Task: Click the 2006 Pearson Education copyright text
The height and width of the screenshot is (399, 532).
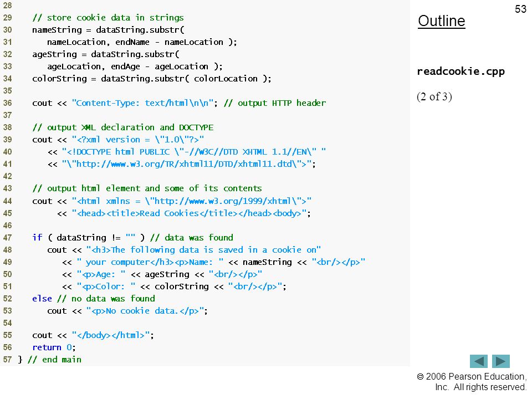Action: (x=472, y=382)
